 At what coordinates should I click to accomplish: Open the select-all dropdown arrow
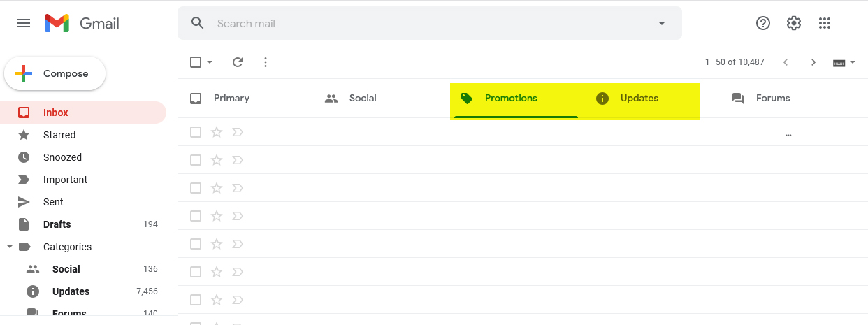(210, 62)
